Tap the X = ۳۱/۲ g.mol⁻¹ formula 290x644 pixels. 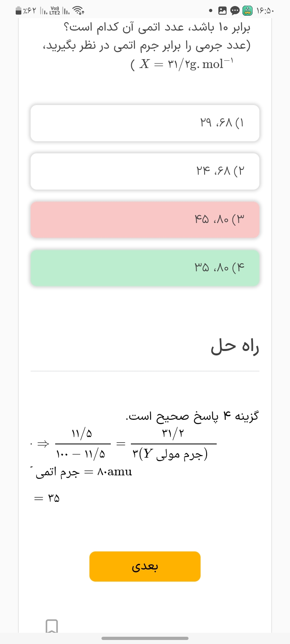point(182,64)
